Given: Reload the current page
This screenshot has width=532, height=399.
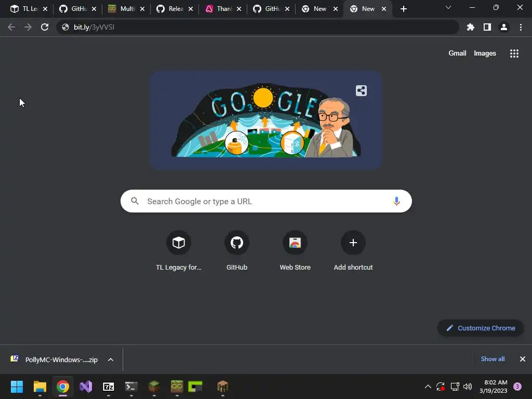Looking at the screenshot, I should [x=45, y=27].
